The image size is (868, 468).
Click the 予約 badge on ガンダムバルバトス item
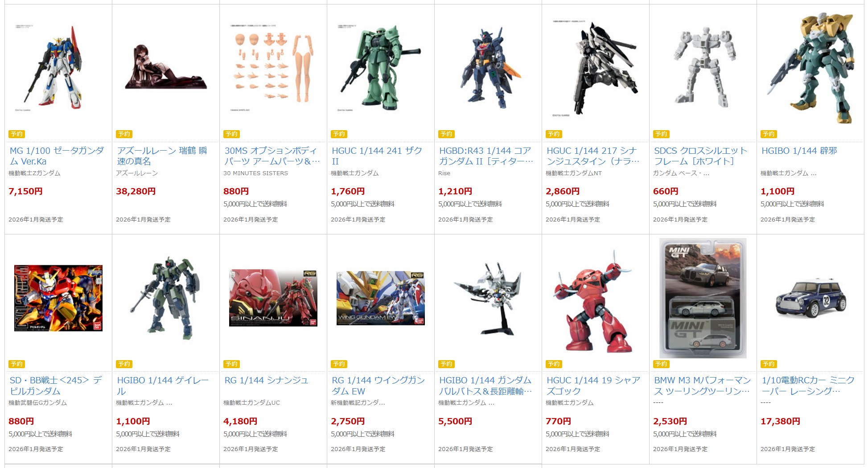pos(446,364)
